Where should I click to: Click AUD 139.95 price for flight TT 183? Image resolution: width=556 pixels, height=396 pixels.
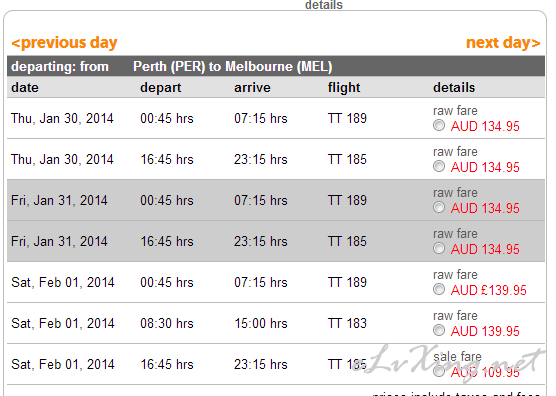tap(485, 331)
